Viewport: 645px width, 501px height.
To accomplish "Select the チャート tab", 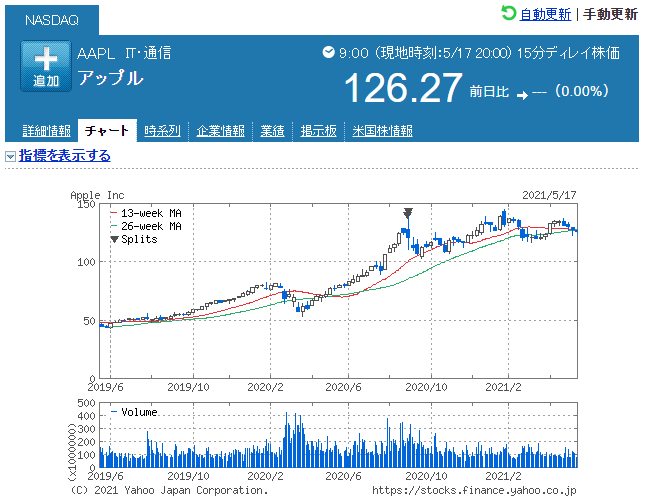I will (x=107, y=131).
